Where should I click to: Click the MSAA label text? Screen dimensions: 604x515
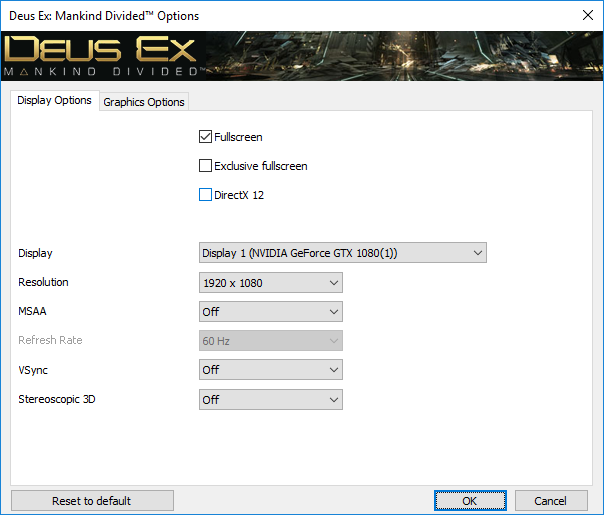[x=32, y=311]
